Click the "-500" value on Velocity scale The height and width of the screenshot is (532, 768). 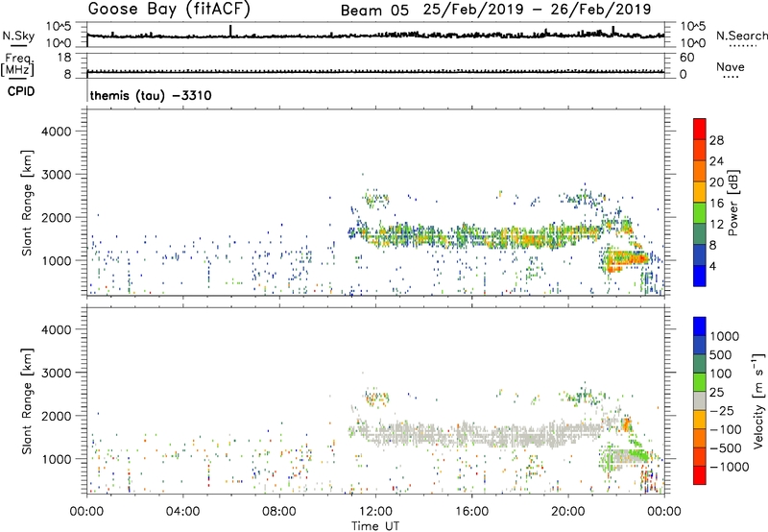pyautogui.click(x=726, y=448)
